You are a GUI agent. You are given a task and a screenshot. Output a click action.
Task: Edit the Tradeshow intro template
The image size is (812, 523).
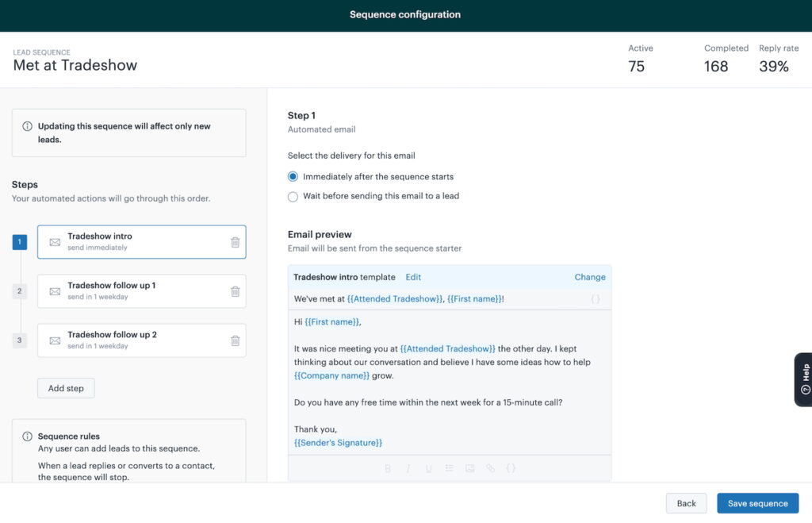(x=413, y=277)
